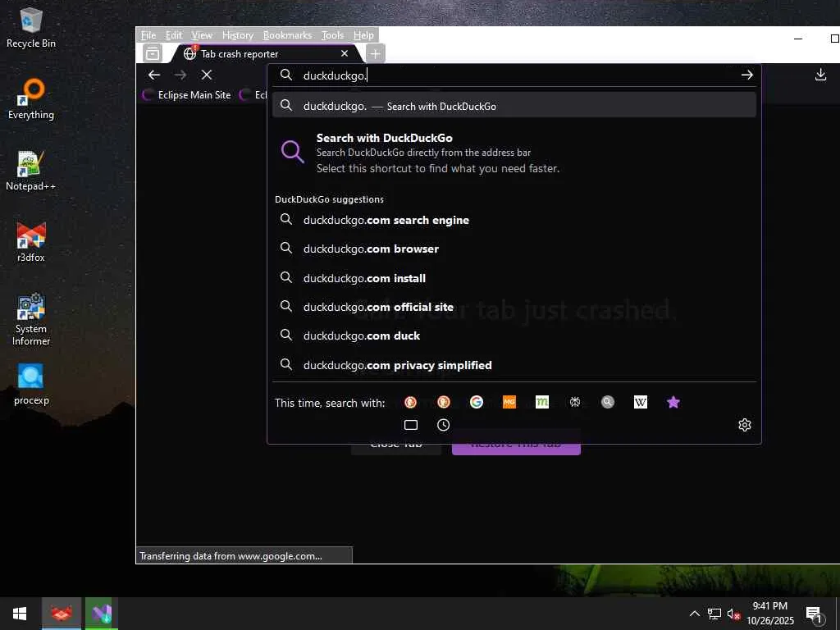The width and height of the screenshot is (840, 630).
Task: Click the forward navigation arrow
Action: 180,75
